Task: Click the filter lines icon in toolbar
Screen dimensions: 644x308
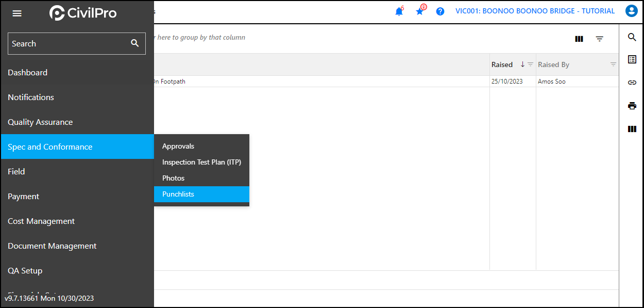Action: pos(600,39)
